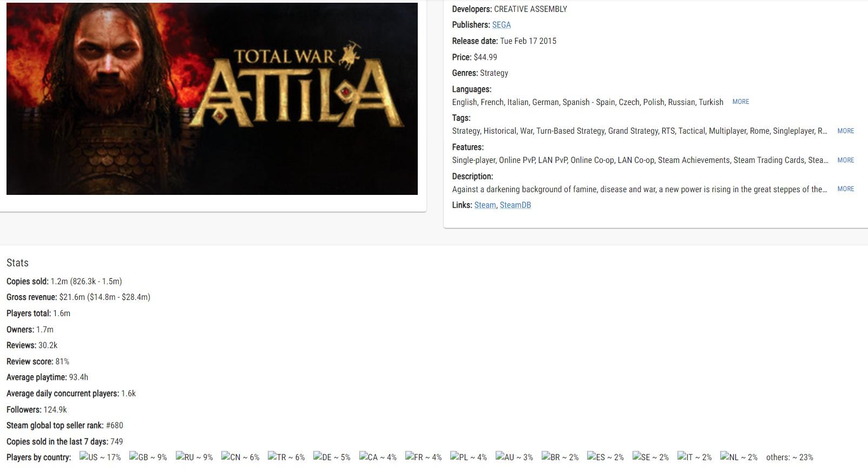
Task: Click the 'others: ~ 23%' text
Action: 790,457
